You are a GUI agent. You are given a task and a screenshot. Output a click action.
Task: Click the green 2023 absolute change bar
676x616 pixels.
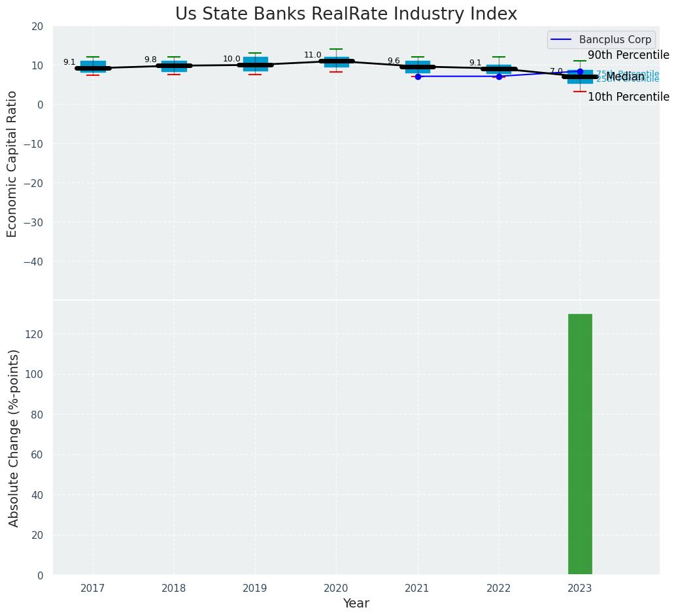[x=580, y=444]
